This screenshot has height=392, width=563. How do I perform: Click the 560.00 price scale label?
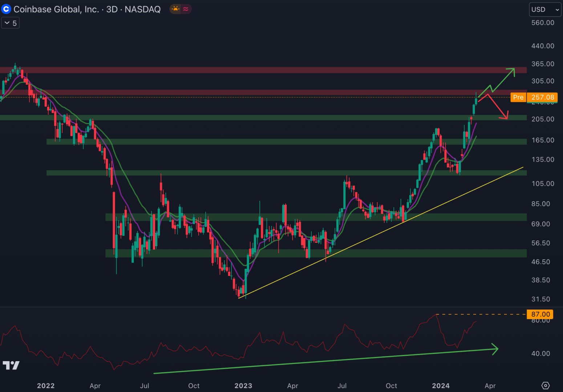(543, 23)
